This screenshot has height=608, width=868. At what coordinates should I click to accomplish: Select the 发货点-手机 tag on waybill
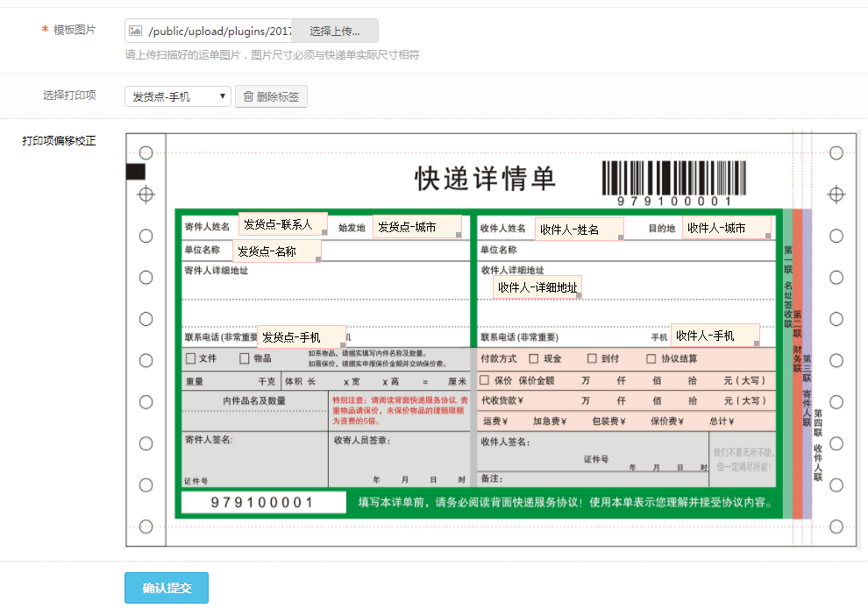click(x=302, y=337)
